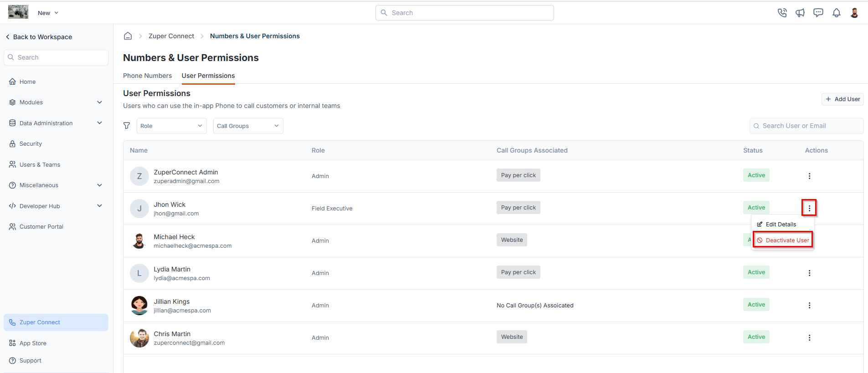
Task: Select the User Permissions tab
Action: [208, 76]
